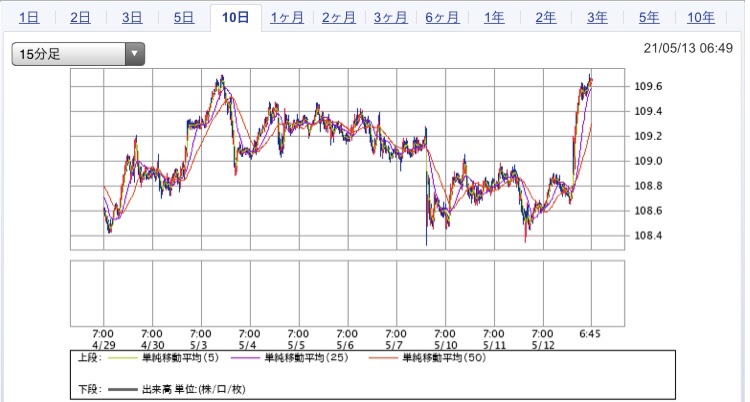Switch to the 2日 chart range tab

click(x=80, y=18)
